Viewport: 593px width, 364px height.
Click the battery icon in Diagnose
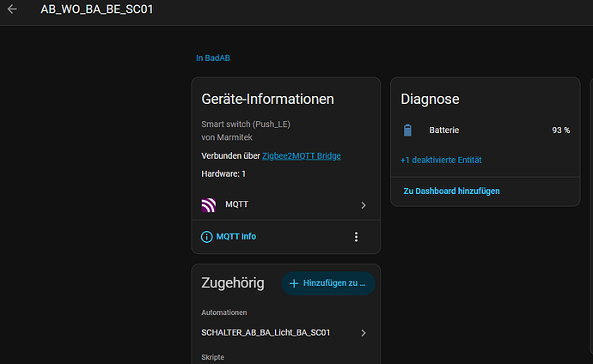click(x=407, y=130)
